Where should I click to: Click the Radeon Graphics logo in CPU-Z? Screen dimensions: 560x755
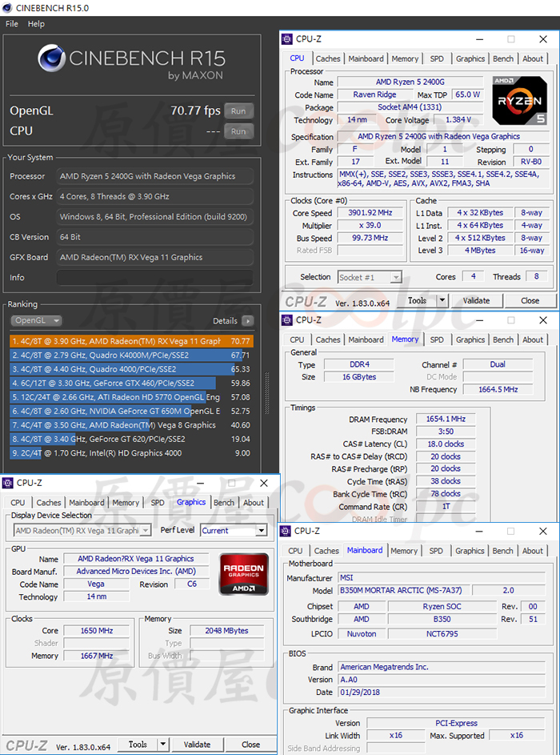click(243, 574)
